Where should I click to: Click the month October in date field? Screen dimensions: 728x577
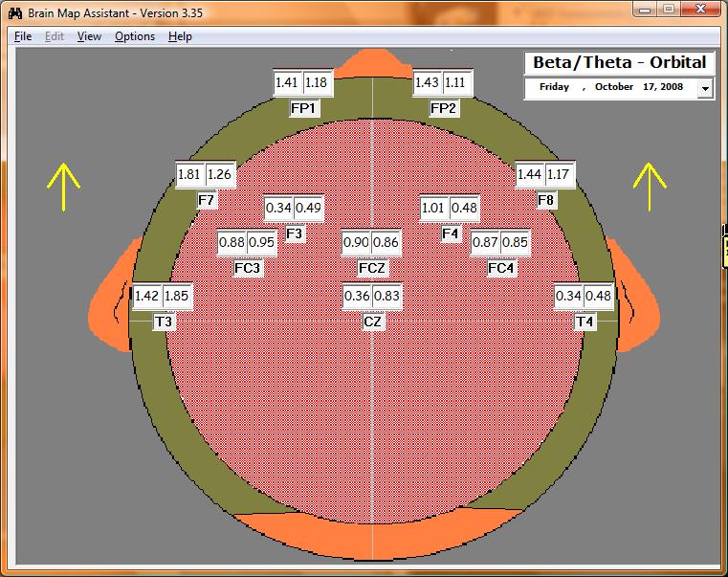614,87
